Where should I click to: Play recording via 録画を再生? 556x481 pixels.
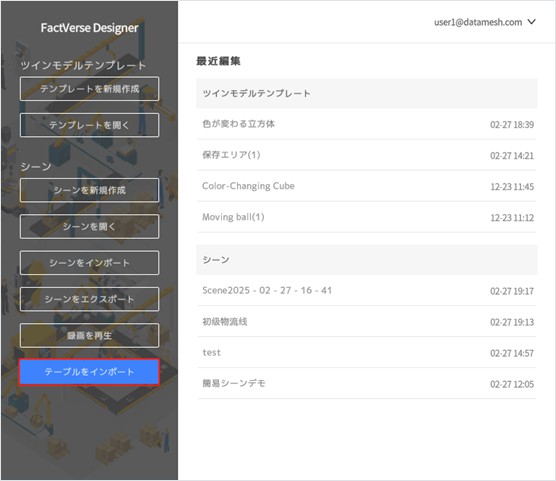point(89,336)
